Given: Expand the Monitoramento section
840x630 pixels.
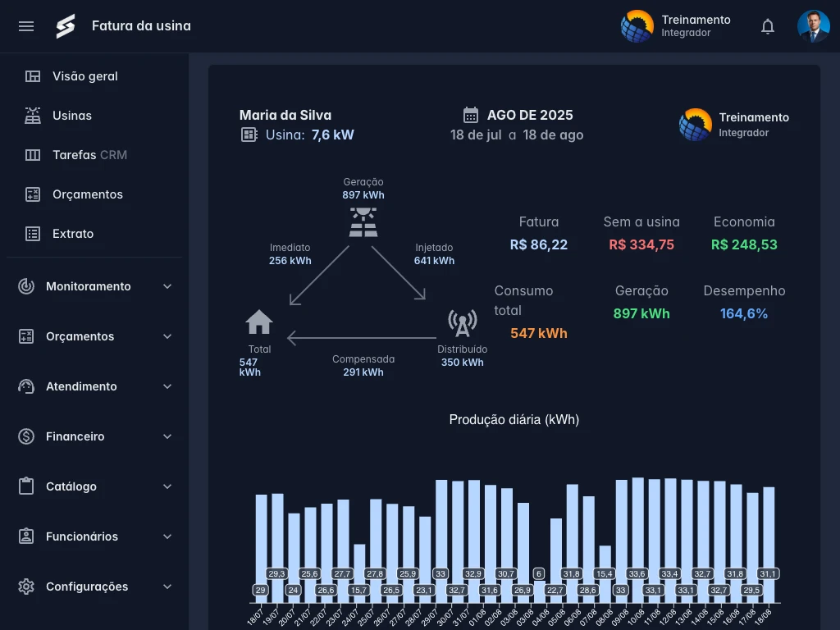Looking at the screenshot, I should tap(96, 286).
